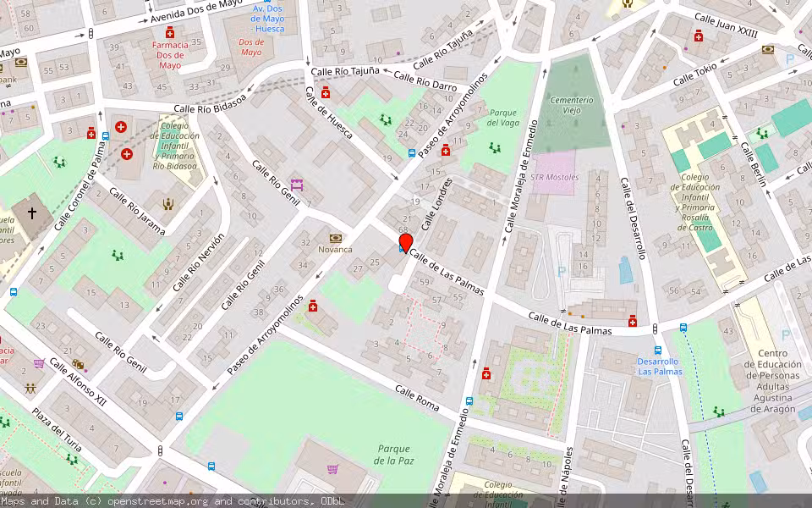Select the Calle Coronel de Palma label
Viewport: 812px width, 508px height.
coord(80,186)
